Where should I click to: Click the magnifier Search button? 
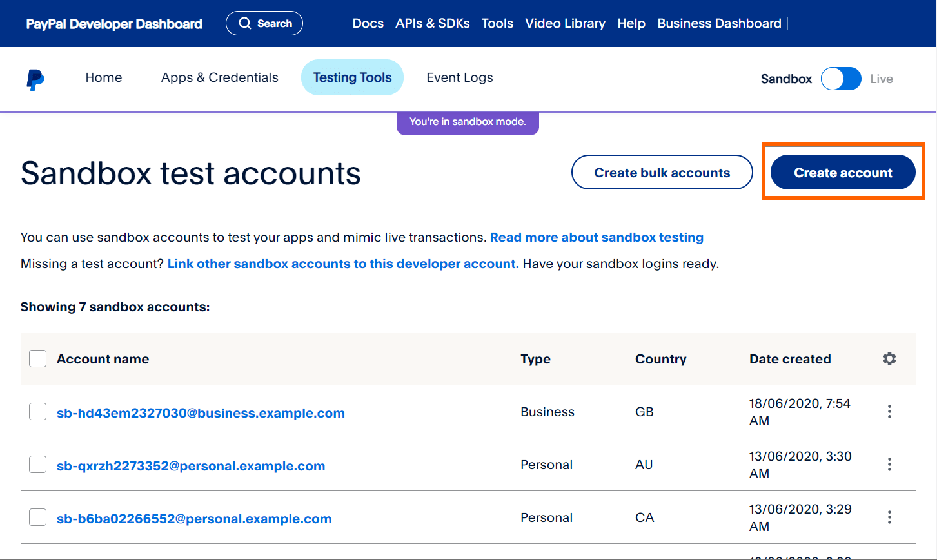pos(264,23)
